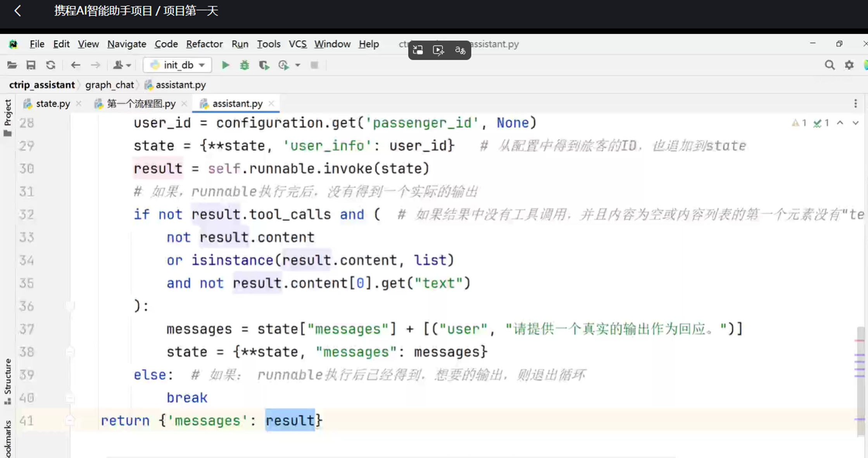Go to next highlighted error arrow
The height and width of the screenshot is (458, 868).
(x=856, y=123)
